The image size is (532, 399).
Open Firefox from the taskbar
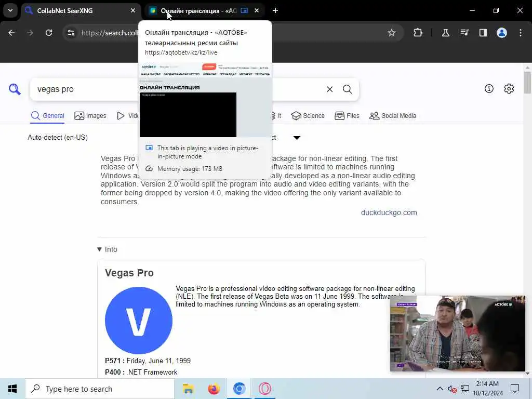pyautogui.click(x=214, y=389)
